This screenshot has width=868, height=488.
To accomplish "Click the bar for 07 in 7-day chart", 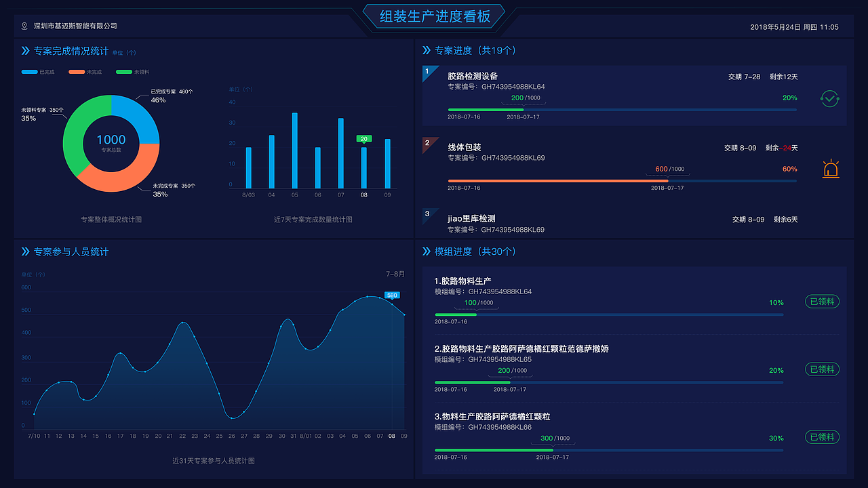I will tap(341, 153).
